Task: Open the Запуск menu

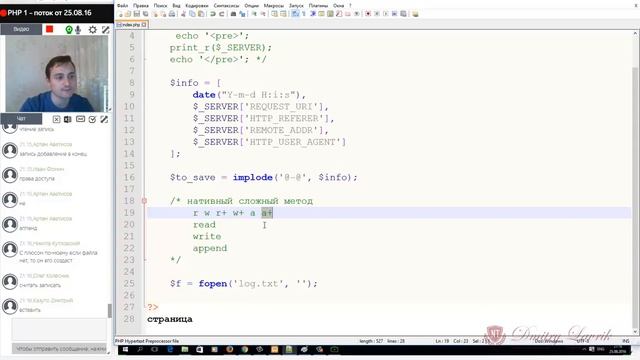Action: coord(296,6)
